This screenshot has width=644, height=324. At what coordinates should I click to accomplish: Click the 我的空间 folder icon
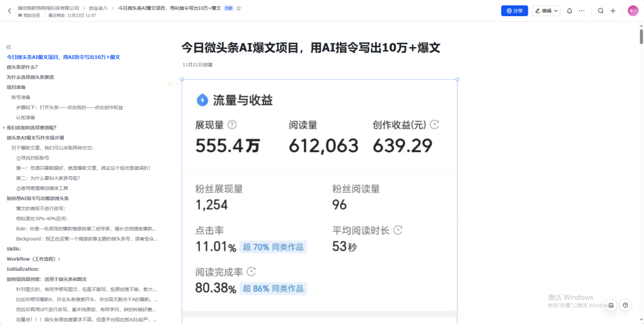[x=20, y=16]
